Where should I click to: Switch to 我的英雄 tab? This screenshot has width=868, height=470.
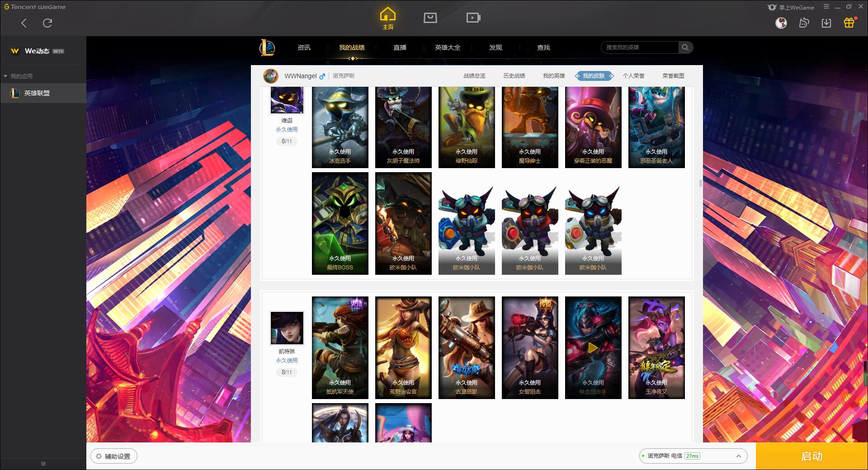(554, 76)
